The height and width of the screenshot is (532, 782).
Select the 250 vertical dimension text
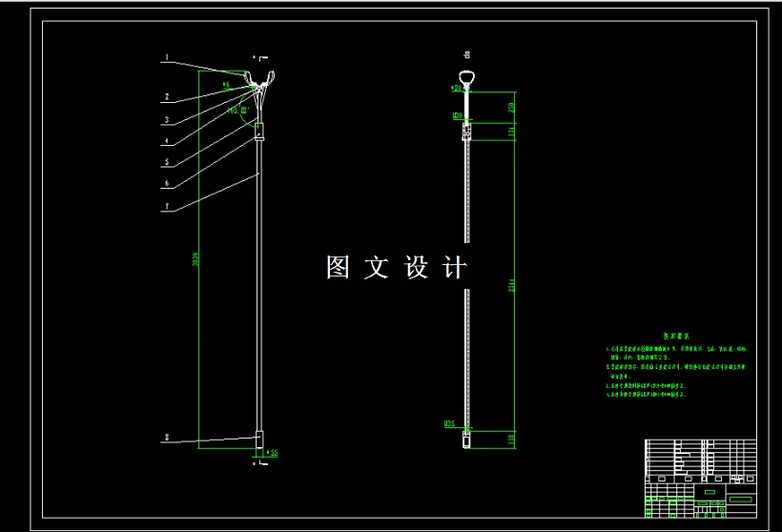coord(511,108)
